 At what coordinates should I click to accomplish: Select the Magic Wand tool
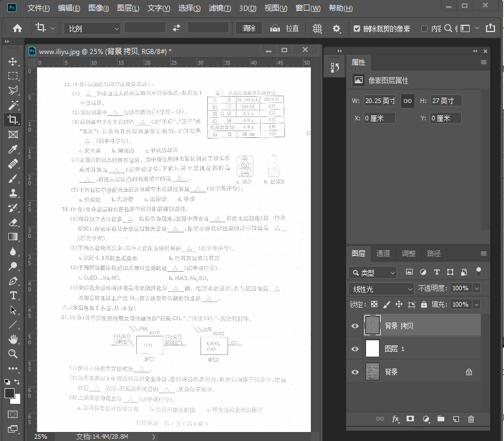coord(13,105)
